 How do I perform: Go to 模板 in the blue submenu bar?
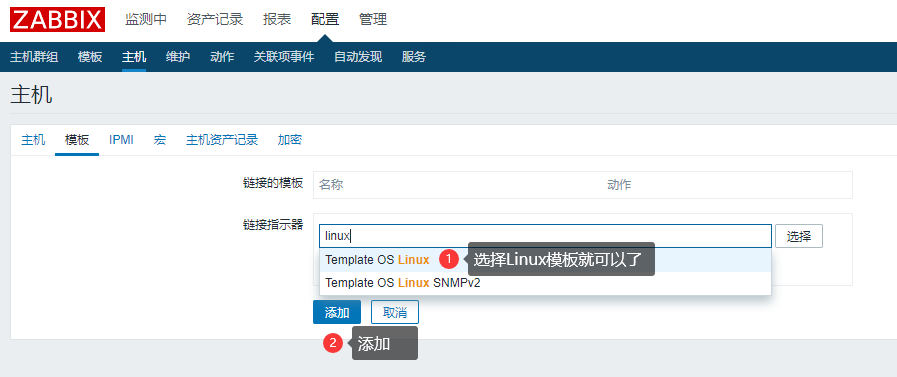(x=90, y=57)
